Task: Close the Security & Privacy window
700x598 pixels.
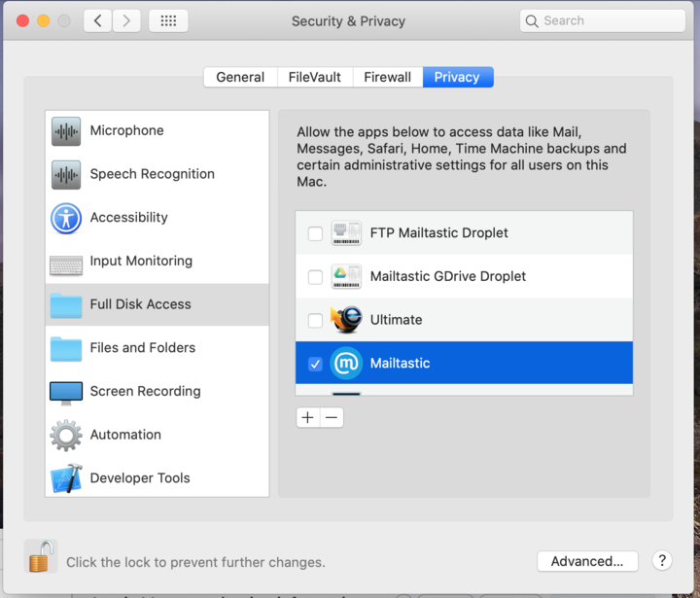Action: click(x=22, y=21)
